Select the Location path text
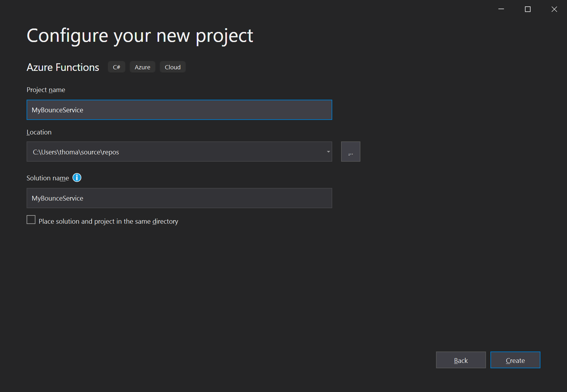The height and width of the screenshot is (392, 567). (x=127, y=152)
